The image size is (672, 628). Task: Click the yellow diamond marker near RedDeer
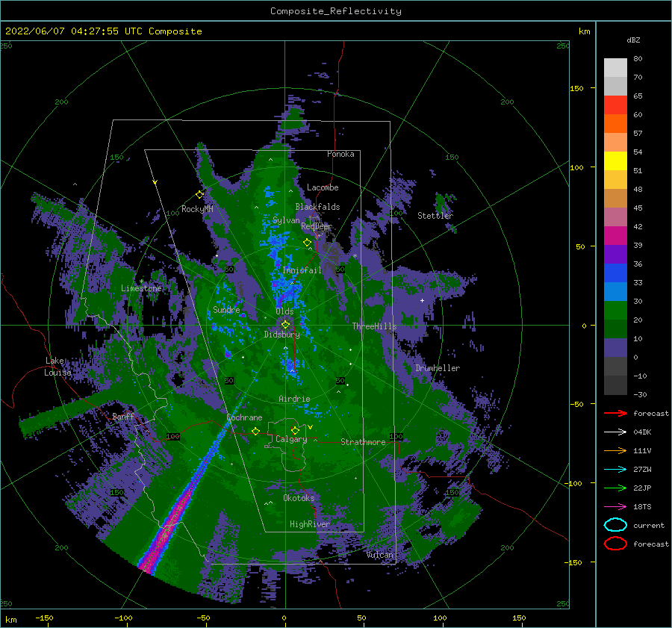click(308, 243)
